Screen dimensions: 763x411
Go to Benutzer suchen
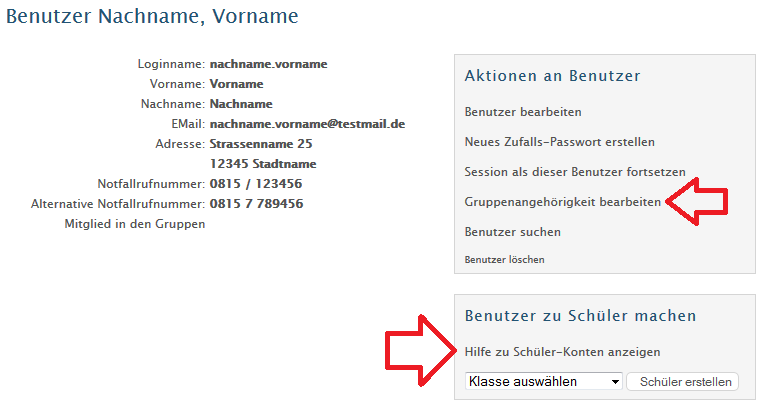coord(513,232)
